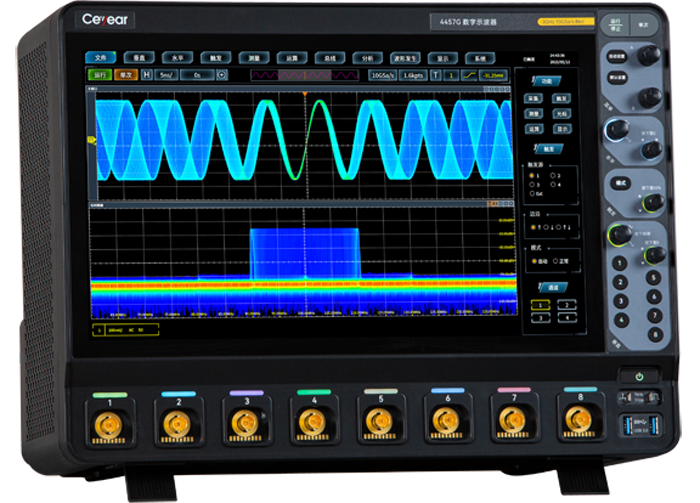Click the T trigger settings icon
The image size is (700, 503).
pos(436,75)
